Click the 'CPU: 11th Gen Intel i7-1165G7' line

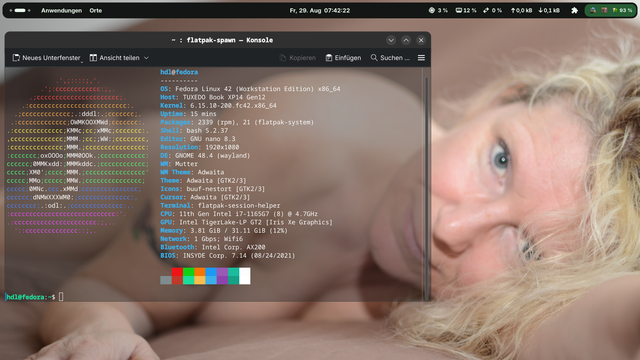pyautogui.click(x=239, y=214)
